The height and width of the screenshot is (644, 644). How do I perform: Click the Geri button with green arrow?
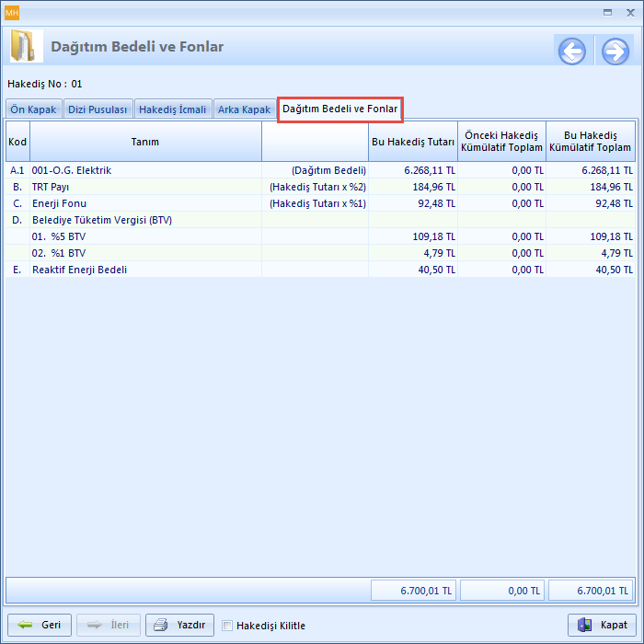click(x=39, y=625)
